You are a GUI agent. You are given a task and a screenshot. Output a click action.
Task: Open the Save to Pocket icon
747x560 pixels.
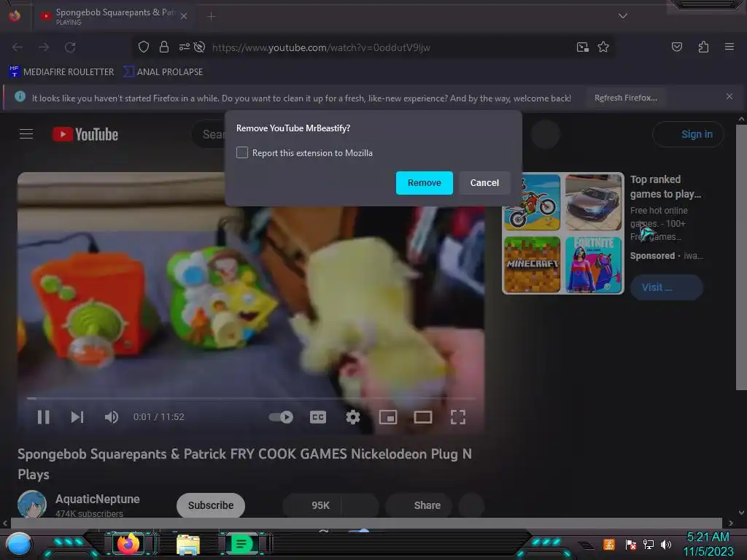coord(676,47)
